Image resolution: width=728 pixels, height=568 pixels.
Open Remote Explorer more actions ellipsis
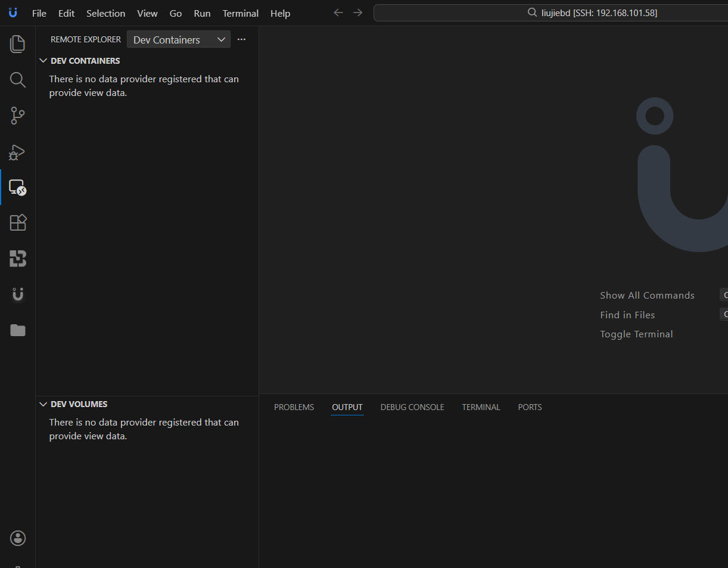pos(241,39)
